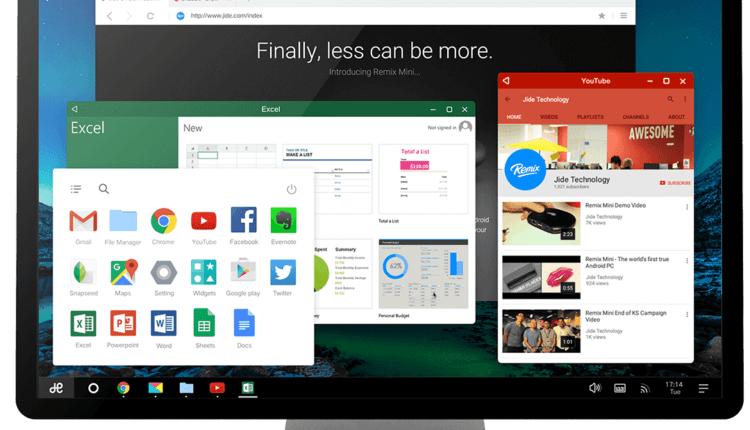Open the wireless cast icon in tray
This screenshot has width=750, height=430.
coord(645,389)
